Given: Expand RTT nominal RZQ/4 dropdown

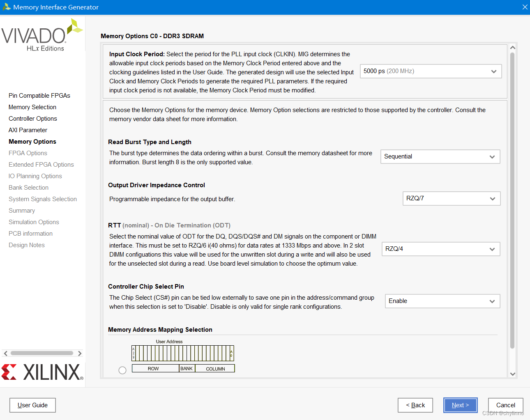Looking at the screenshot, I should [x=440, y=249].
